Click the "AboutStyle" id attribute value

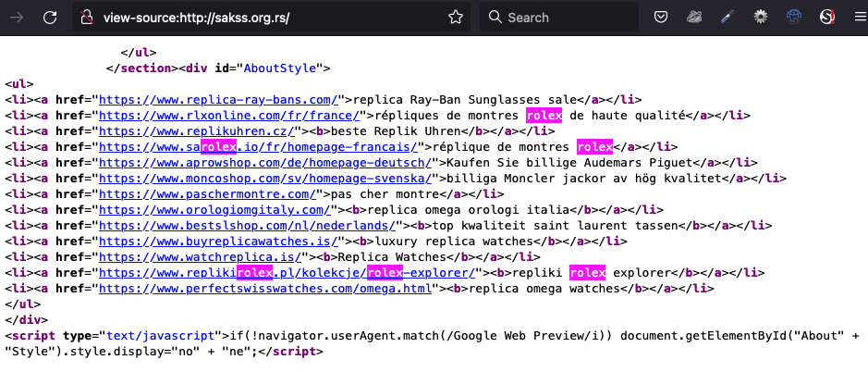280,68
